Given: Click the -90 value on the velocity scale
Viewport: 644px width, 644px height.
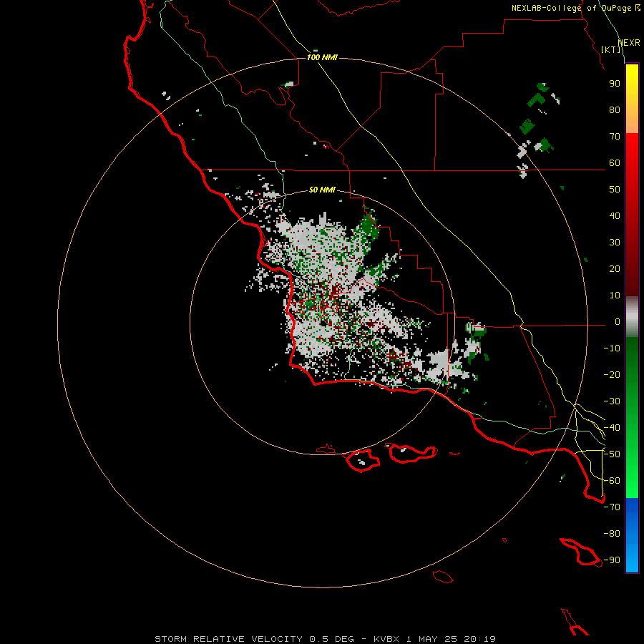Looking at the screenshot, I should click(612, 560).
